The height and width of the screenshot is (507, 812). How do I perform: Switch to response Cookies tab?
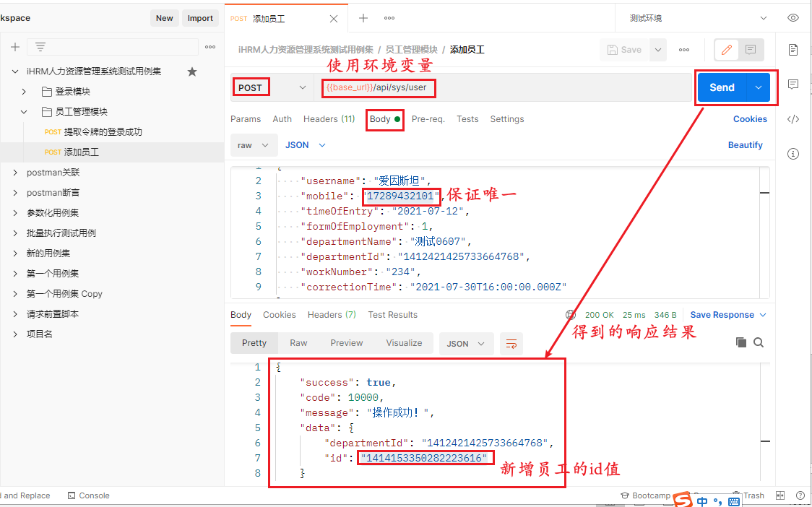(279, 315)
